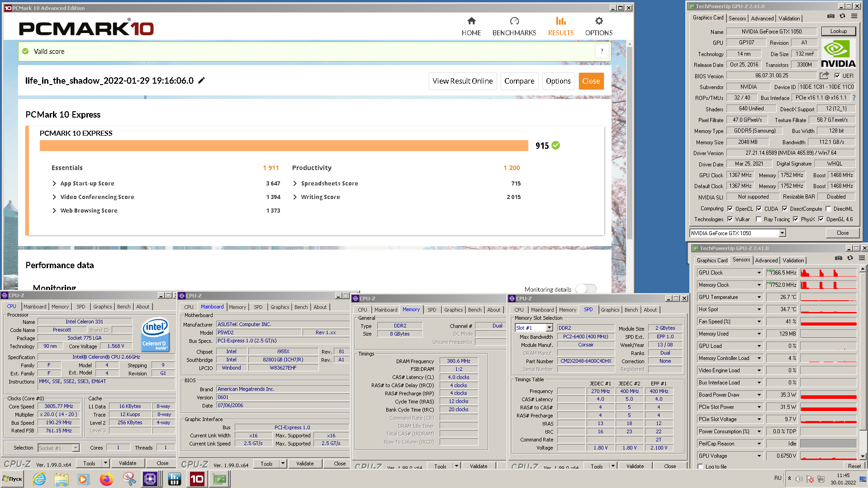Toggle the Ray Tracing checkbox
Viewport: 868px width, 488px height.
point(759,219)
